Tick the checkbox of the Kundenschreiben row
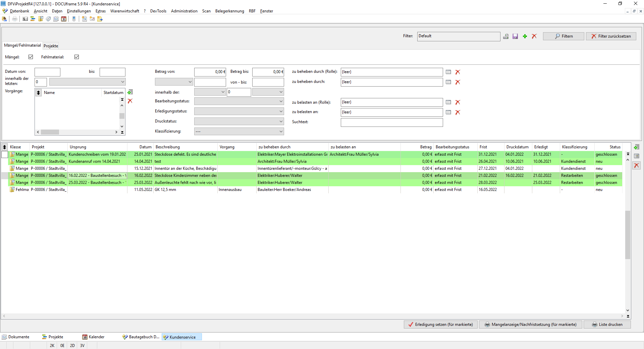 tap(5, 154)
